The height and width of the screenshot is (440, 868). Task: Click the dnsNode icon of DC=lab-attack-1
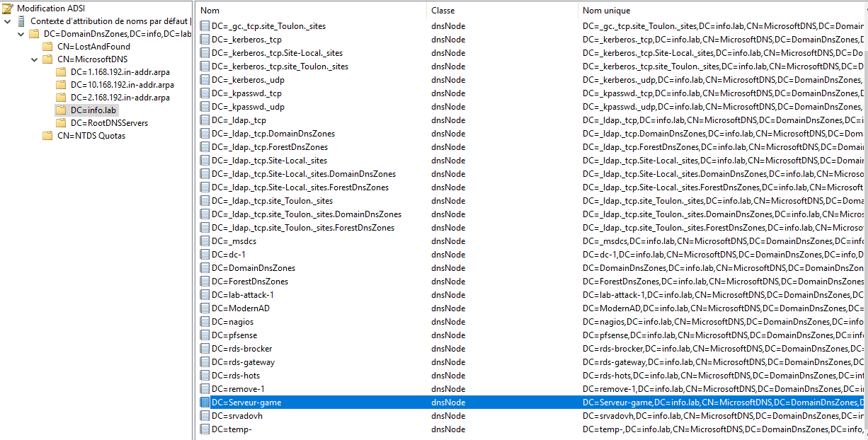tap(205, 295)
